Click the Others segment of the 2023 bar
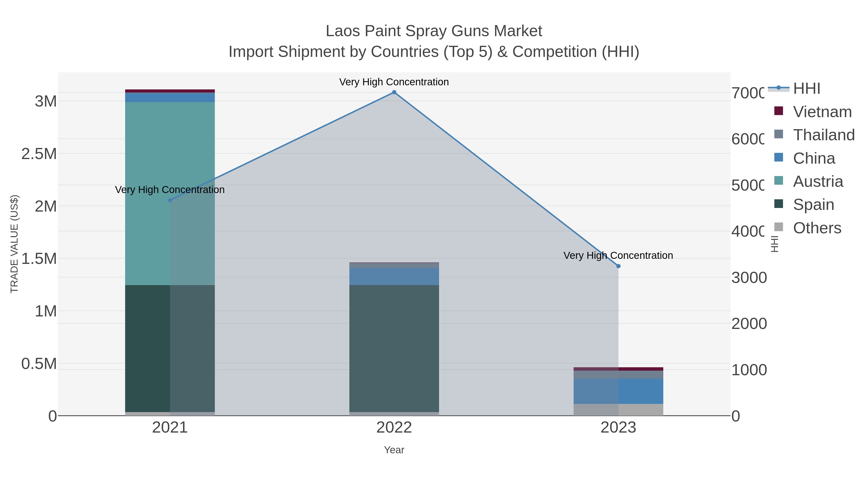Image resolution: width=868 pixels, height=488 pixels. [618, 409]
